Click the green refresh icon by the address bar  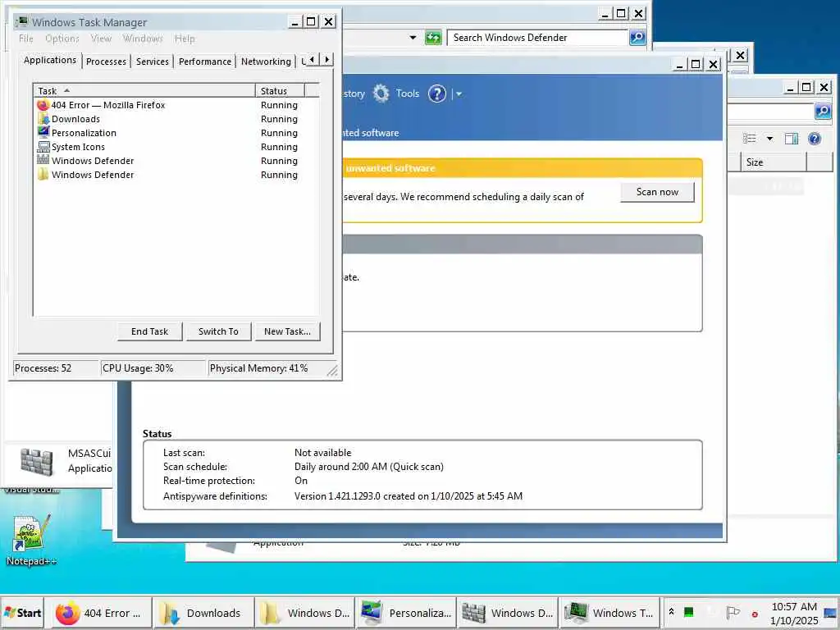click(x=433, y=38)
